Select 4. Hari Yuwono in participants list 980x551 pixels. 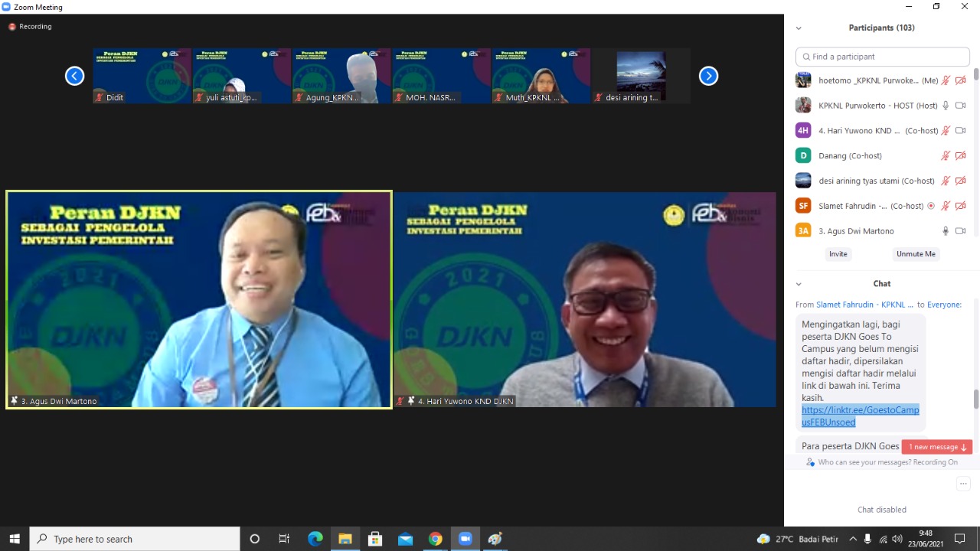coord(859,131)
